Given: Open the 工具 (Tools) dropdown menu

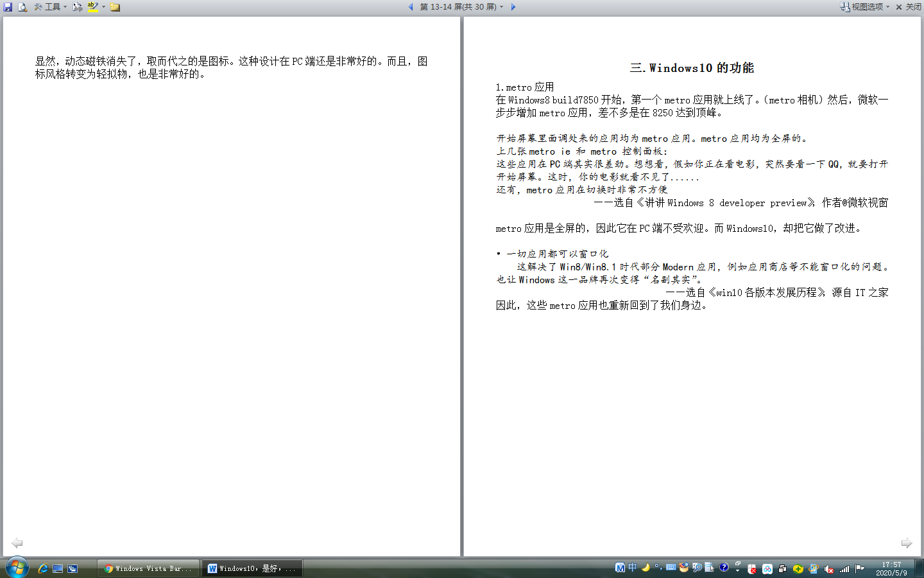Looking at the screenshot, I should [x=51, y=7].
